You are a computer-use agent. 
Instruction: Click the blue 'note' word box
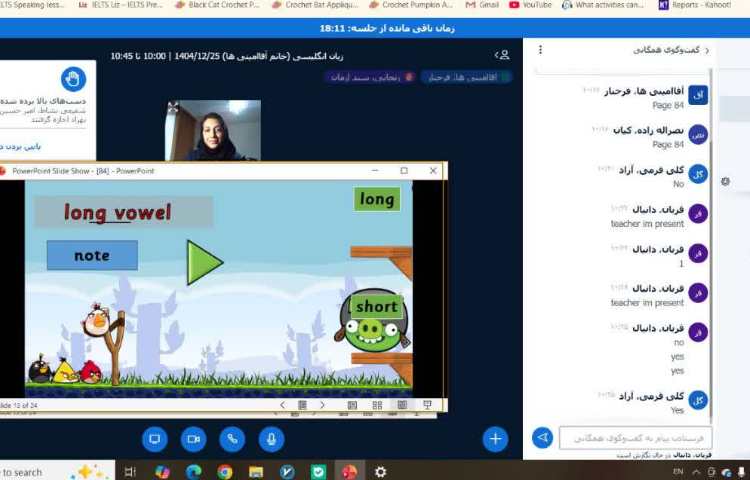(x=92, y=255)
